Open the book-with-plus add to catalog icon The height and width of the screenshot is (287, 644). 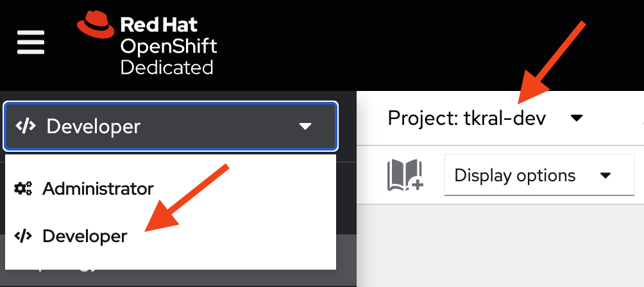pyautogui.click(x=405, y=175)
